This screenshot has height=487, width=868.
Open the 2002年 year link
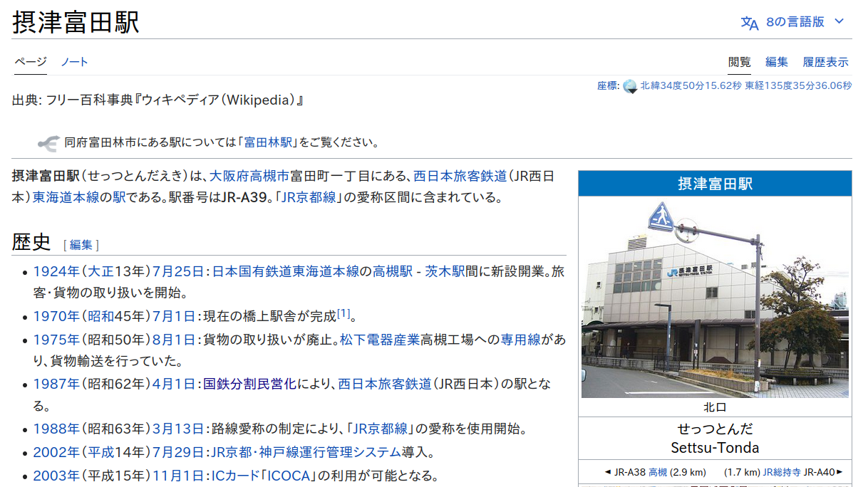click(56, 453)
